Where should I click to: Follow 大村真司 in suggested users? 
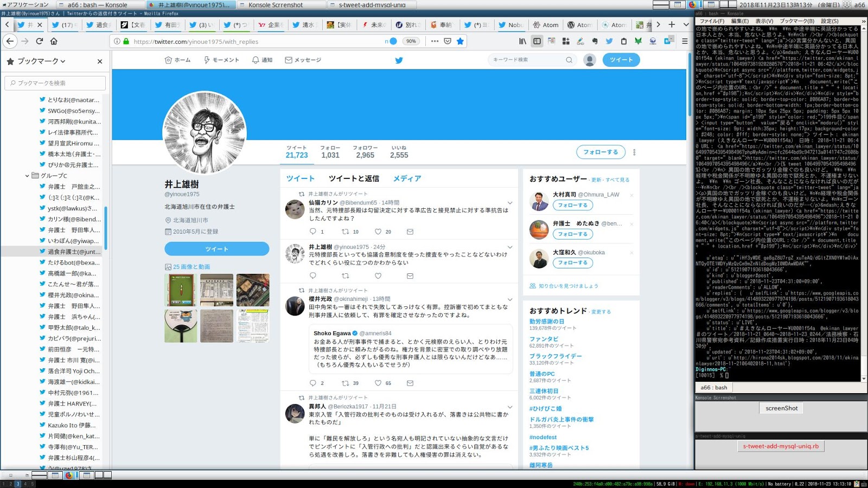pos(572,206)
